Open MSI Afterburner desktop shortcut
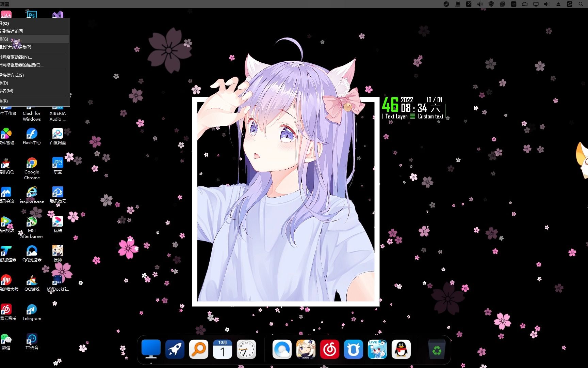588x368 pixels. point(32,227)
